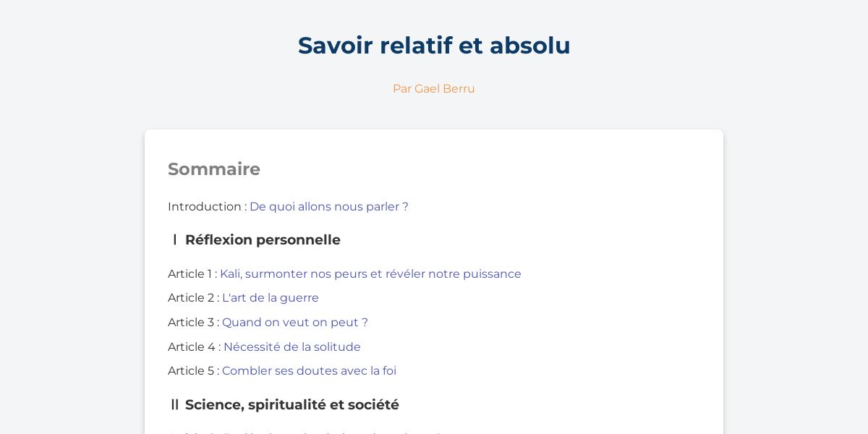Open the 'L'art de la guerre' article
Viewport: 868px width, 434px height.
(x=271, y=298)
